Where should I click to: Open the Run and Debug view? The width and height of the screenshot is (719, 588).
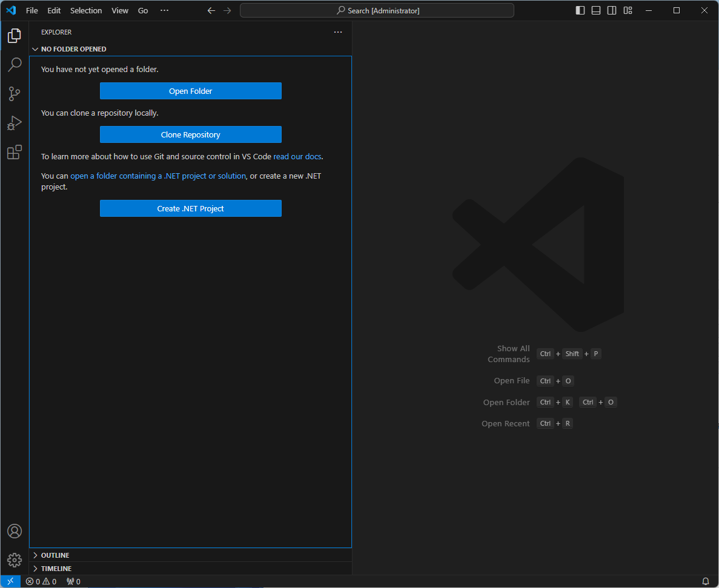(15, 123)
